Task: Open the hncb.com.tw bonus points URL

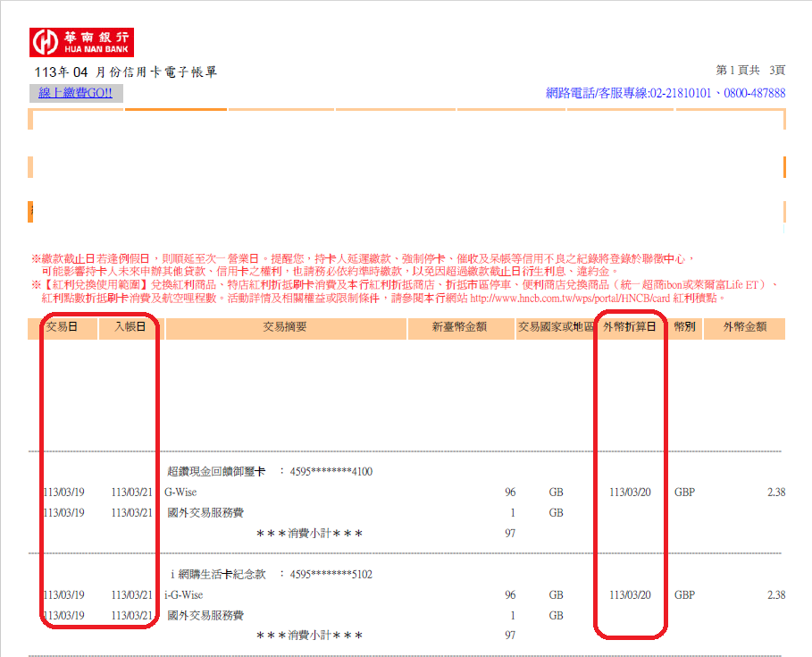Action: 571,298
